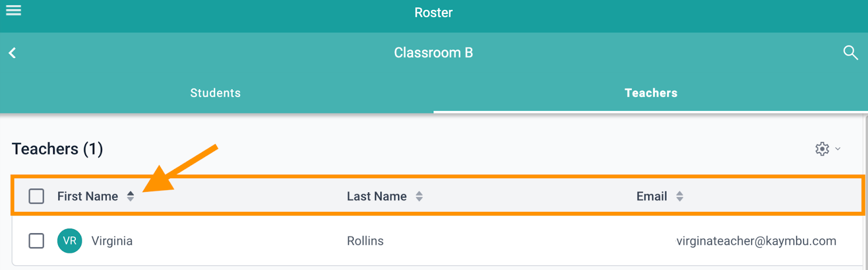868x270 pixels.
Task: Sort by First Name arrows icon
Action: pyautogui.click(x=130, y=196)
